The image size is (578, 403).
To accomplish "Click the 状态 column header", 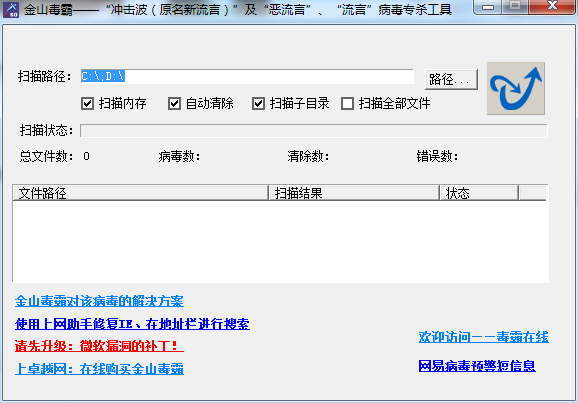I will pos(479,193).
